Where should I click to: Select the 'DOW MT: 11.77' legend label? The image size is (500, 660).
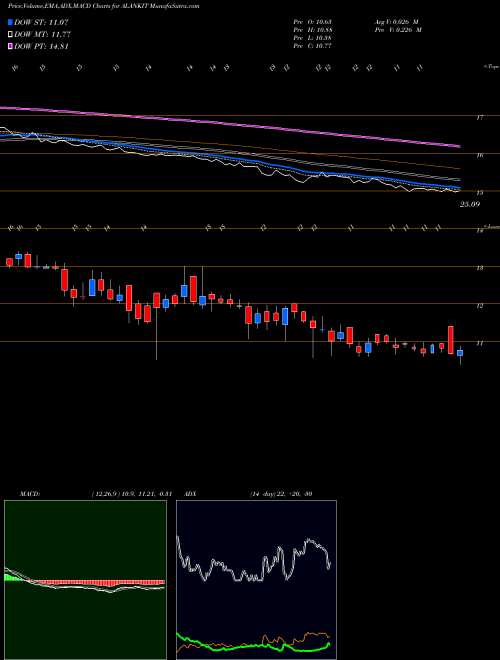(x=42, y=35)
